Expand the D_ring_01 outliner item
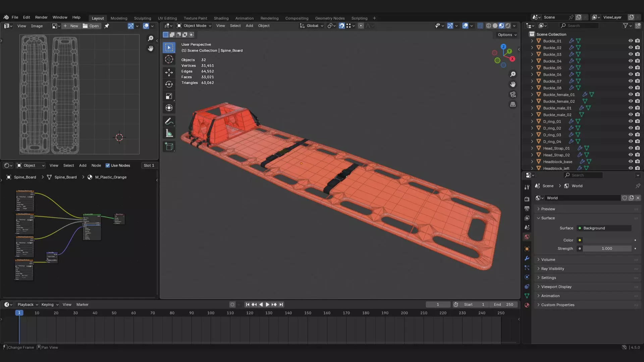 (532, 121)
